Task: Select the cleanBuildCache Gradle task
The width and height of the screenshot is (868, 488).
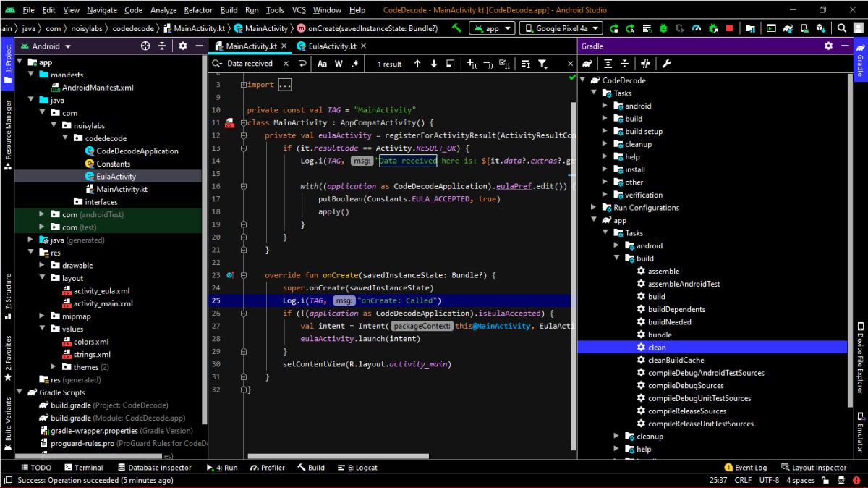Action: [x=670, y=360]
